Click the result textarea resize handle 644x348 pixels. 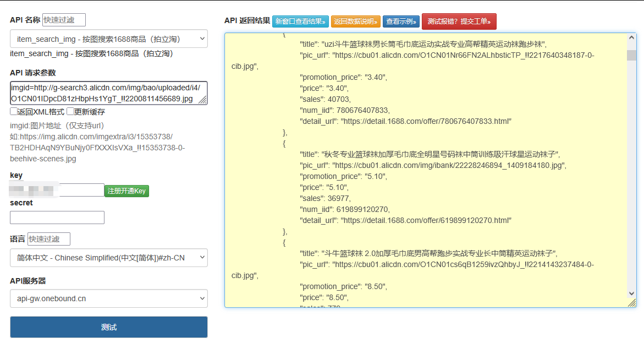tap(632, 303)
